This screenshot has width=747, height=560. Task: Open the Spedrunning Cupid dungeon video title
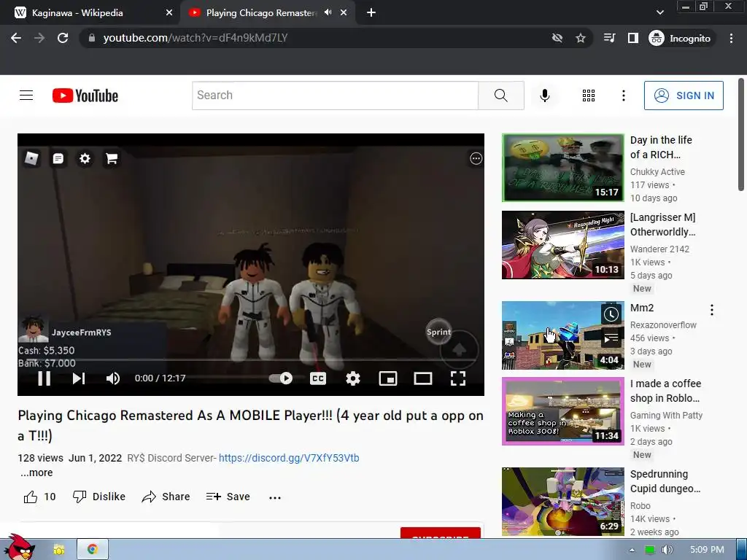click(x=665, y=481)
